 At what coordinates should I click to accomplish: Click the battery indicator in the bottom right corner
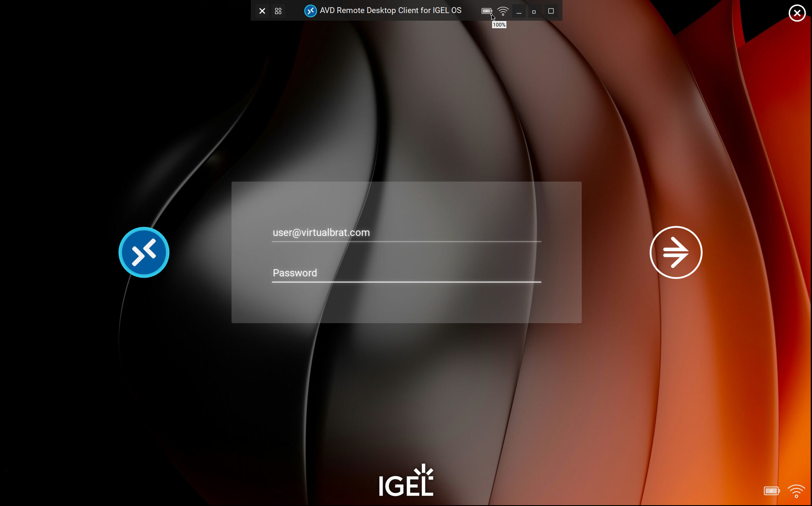pos(771,491)
